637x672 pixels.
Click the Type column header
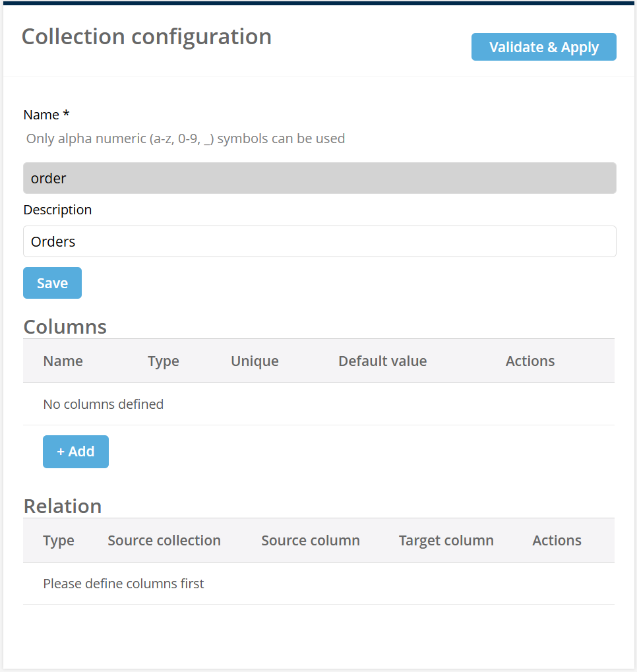click(163, 361)
